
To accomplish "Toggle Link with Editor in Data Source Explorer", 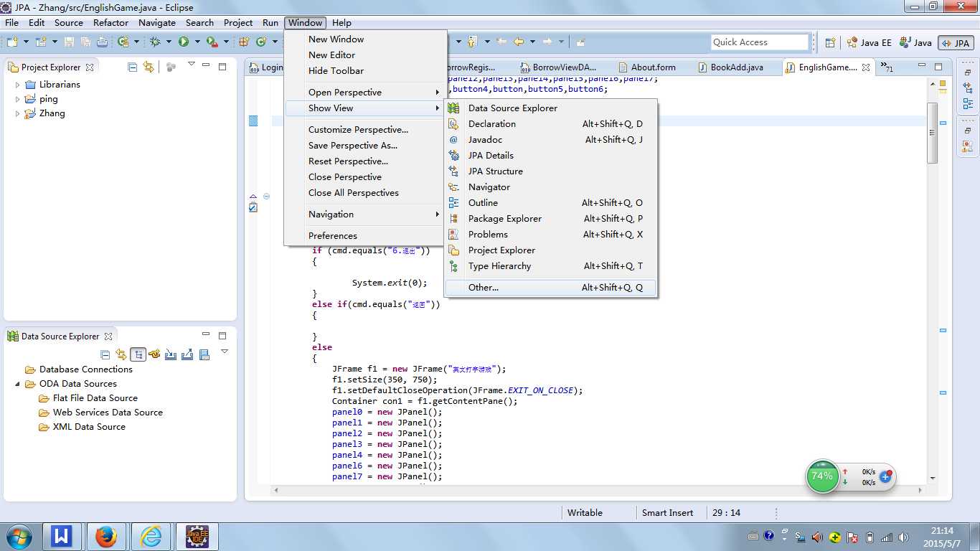I will 121,354.
